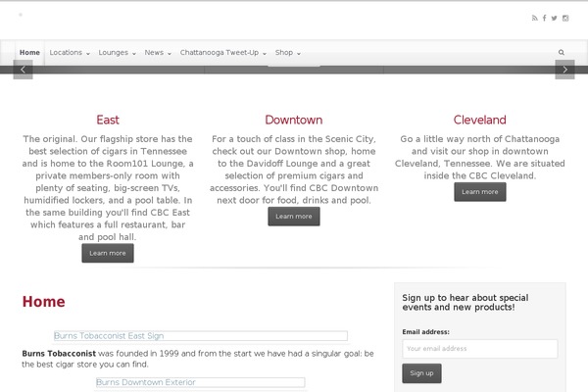Open the Instagram profile icon

(565, 18)
